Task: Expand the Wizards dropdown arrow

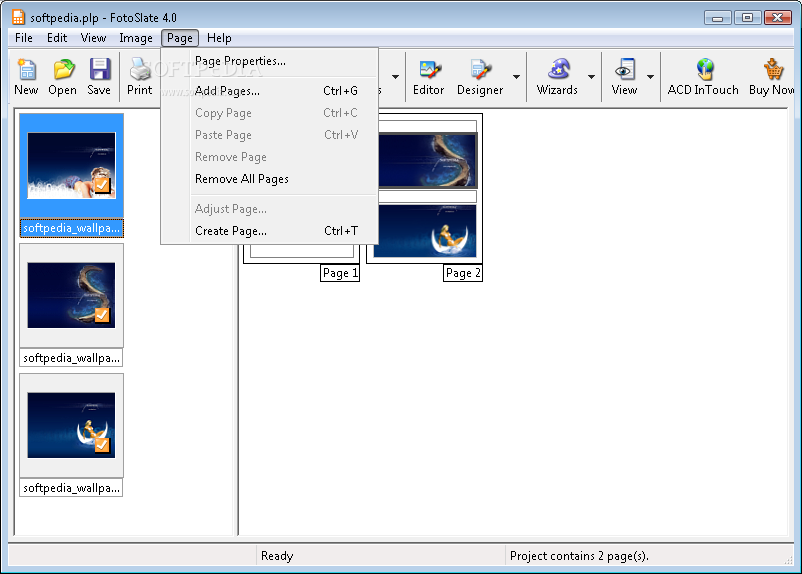Action: click(x=591, y=77)
